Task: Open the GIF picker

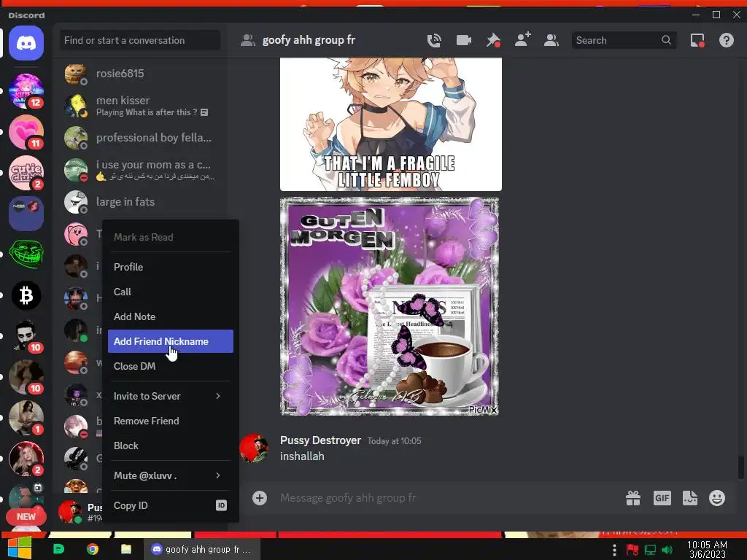Action: 662,498
